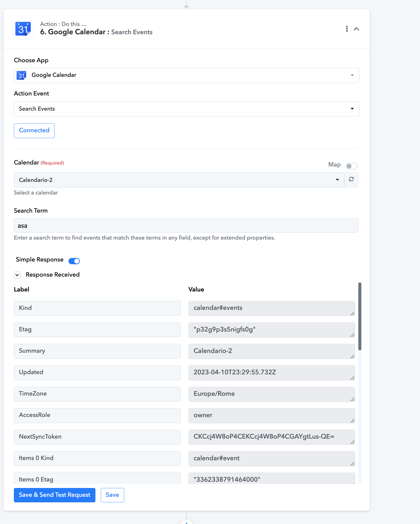Viewport: 420px width, 524px height.
Task: Open the Action Event dropdown
Action: click(x=187, y=109)
